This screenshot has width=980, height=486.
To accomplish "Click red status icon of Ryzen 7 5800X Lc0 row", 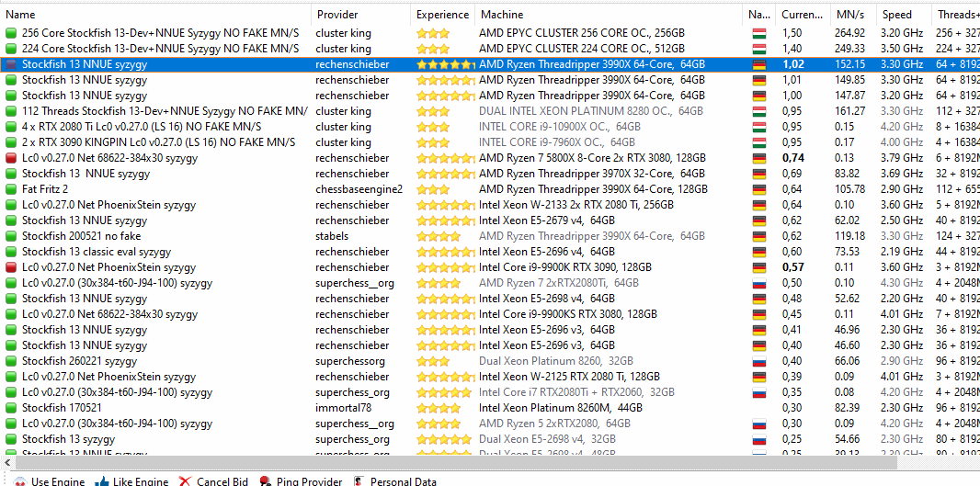I will [11, 158].
